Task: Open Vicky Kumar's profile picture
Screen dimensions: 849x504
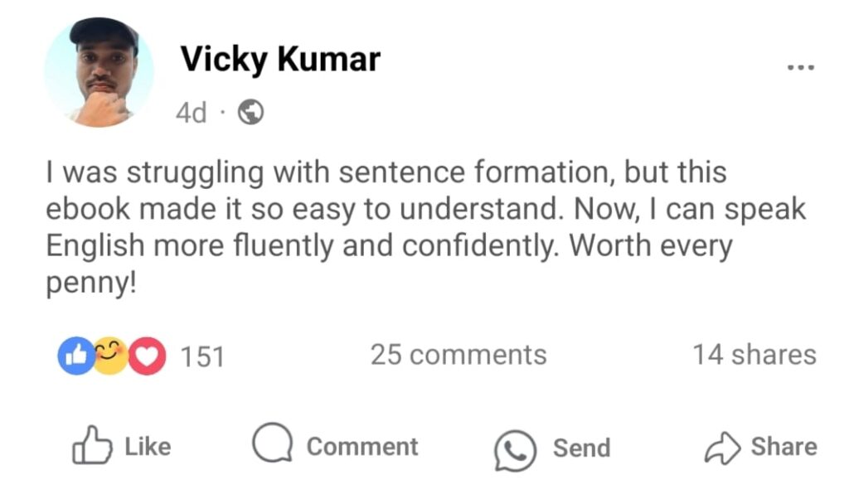Action: coord(99,72)
